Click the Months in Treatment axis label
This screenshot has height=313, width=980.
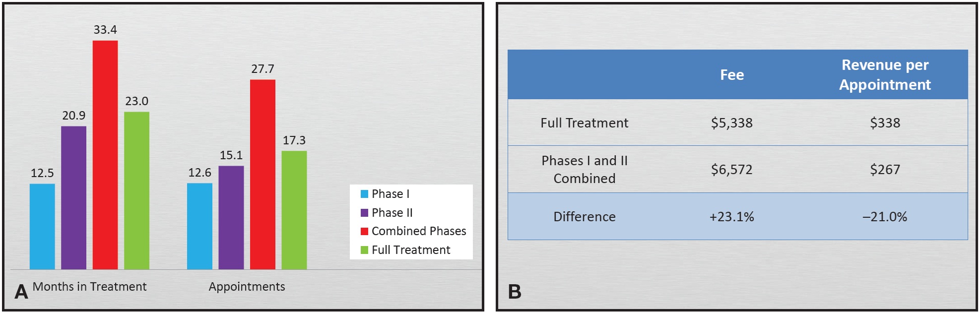click(89, 287)
